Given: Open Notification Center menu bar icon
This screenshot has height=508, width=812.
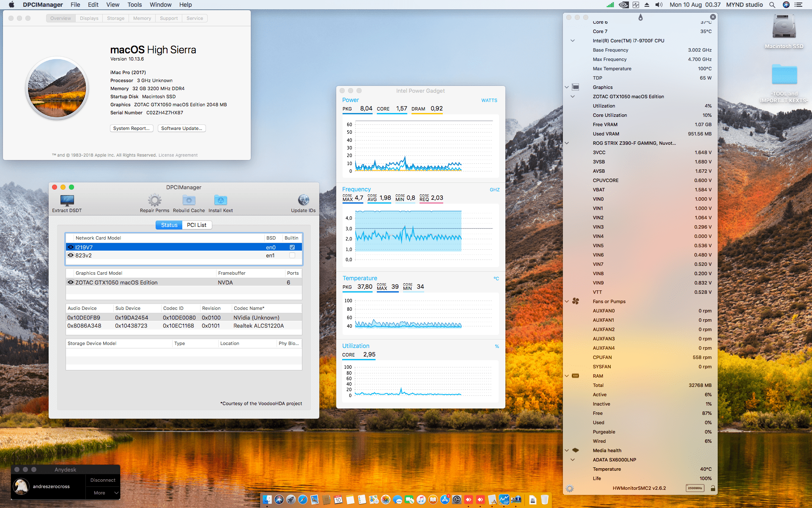Looking at the screenshot, I should 798,5.
